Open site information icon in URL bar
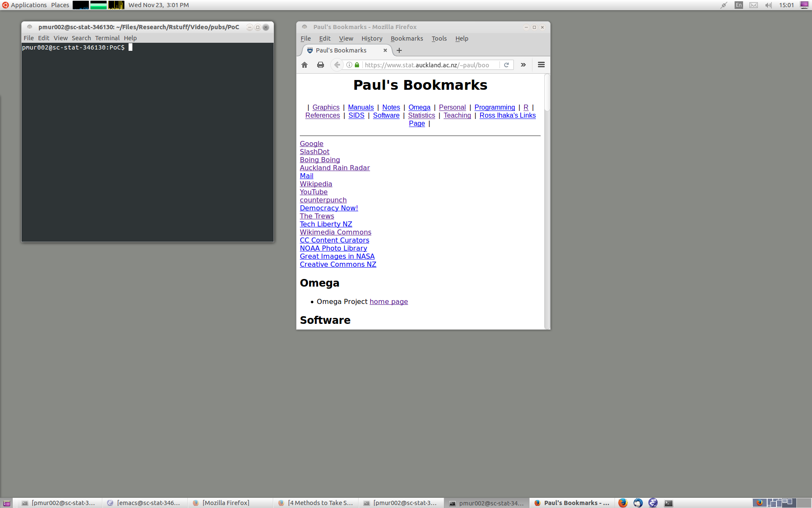 (x=349, y=65)
